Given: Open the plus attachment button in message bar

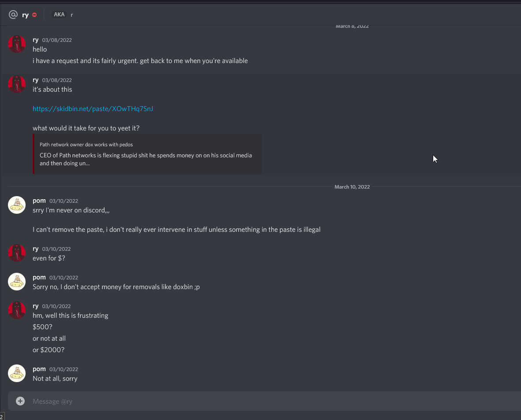Looking at the screenshot, I should tap(20, 401).
